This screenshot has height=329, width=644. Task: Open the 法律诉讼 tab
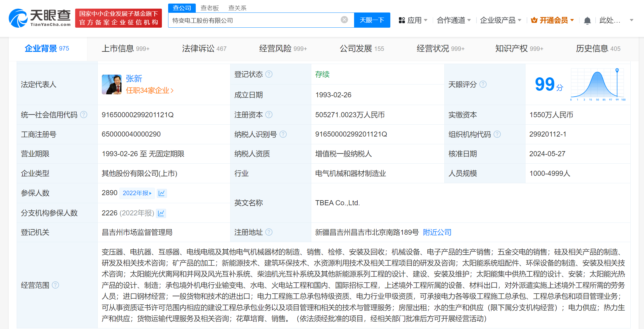pyautogui.click(x=198, y=48)
